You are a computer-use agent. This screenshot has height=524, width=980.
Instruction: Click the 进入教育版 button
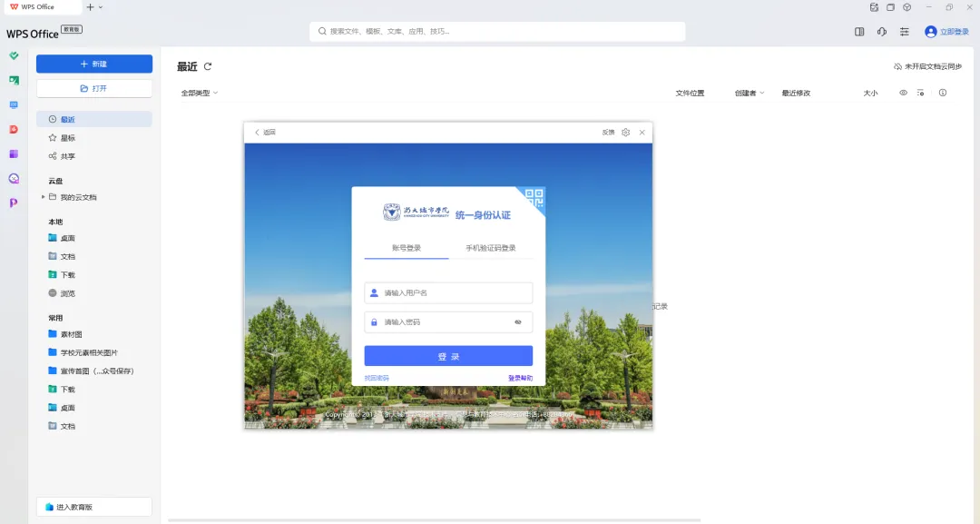click(94, 507)
